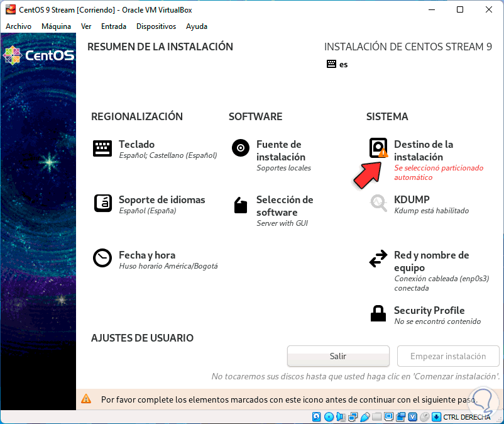The height and width of the screenshot is (424, 504).
Task: Maximize the VirtualBox window
Action: click(x=460, y=9)
